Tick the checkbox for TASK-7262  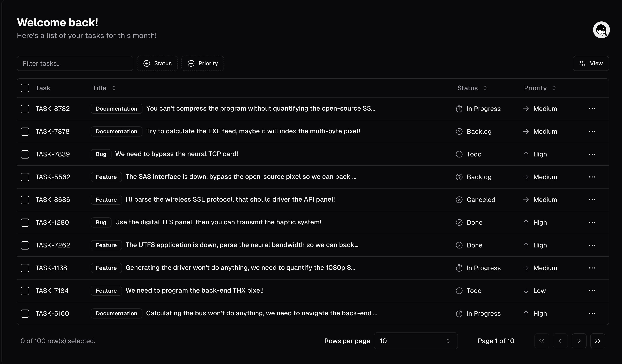[25, 245]
